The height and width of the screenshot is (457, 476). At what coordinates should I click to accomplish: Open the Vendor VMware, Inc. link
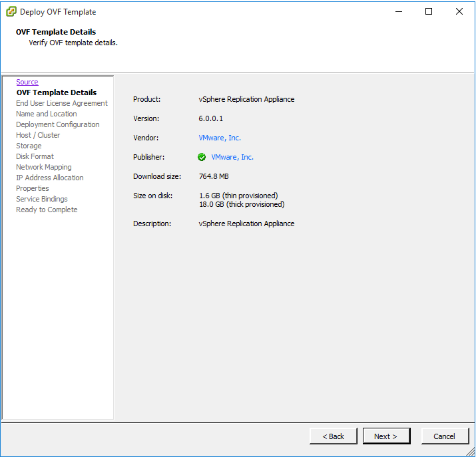[220, 138]
